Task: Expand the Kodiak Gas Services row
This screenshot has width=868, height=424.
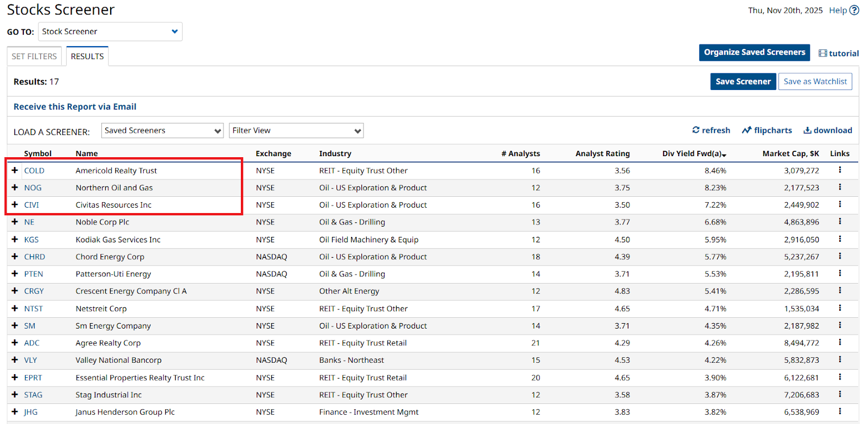Action: 15,239
